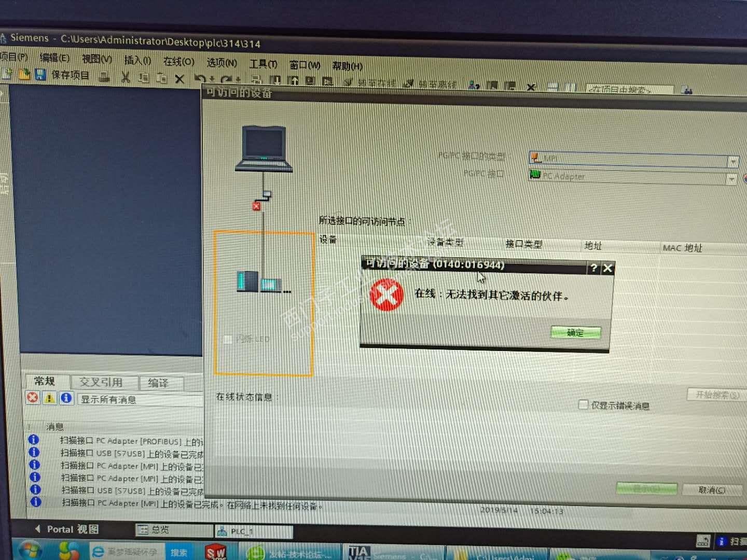
Task: Click the Paste icon in the toolbar
Action: (x=162, y=78)
